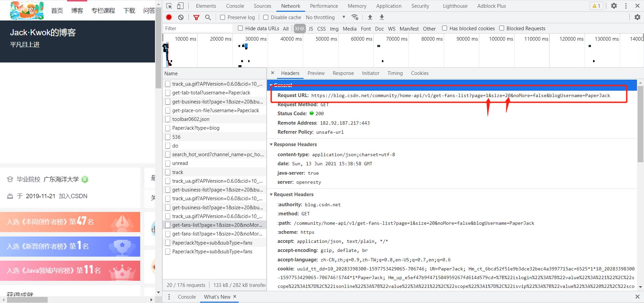The image size is (644, 303).
Task: Toggle the red filter funnel icon
Action: [197, 17]
